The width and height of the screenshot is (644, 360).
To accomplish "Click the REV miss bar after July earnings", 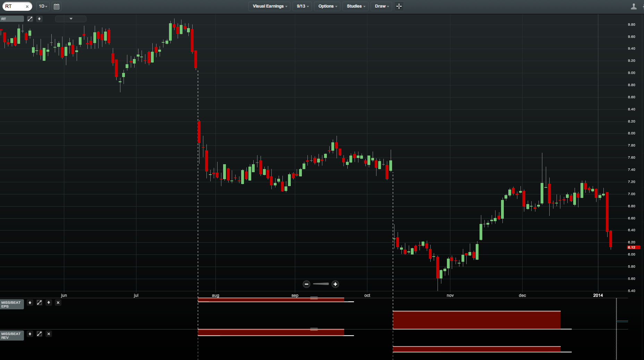I will pyautogui.click(x=271, y=332).
